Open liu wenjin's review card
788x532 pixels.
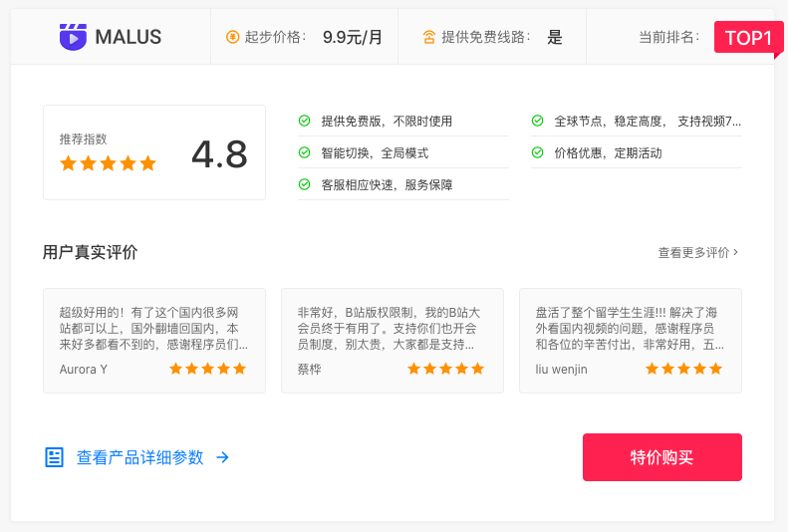631,341
